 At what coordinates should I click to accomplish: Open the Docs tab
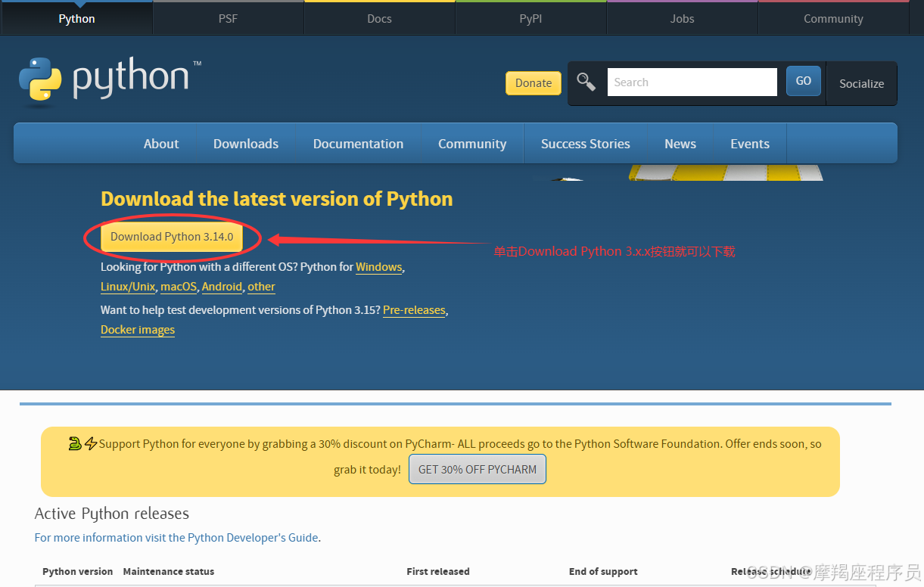379,18
